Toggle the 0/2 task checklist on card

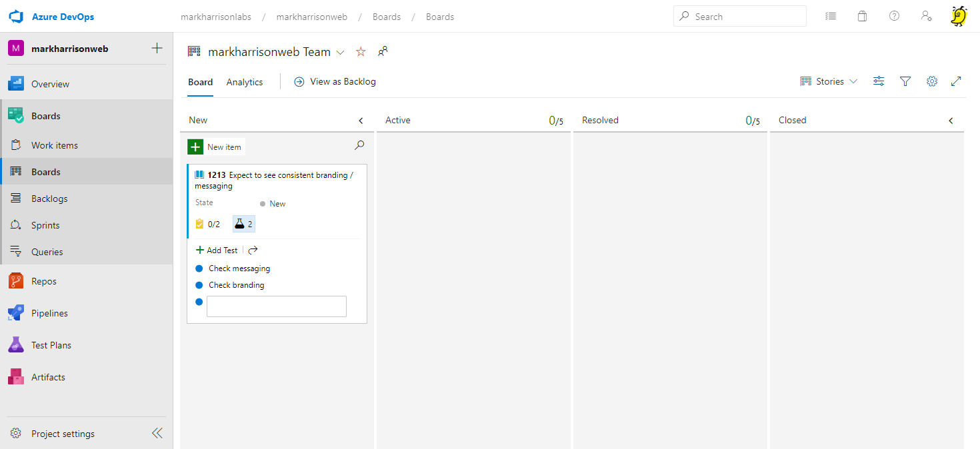pos(207,224)
